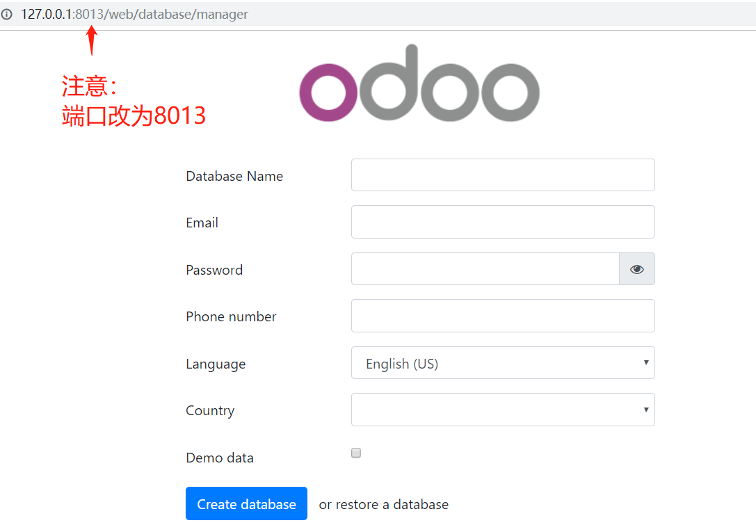Click into the Email input box
This screenshot has height=532, width=756.
click(x=502, y=222)
